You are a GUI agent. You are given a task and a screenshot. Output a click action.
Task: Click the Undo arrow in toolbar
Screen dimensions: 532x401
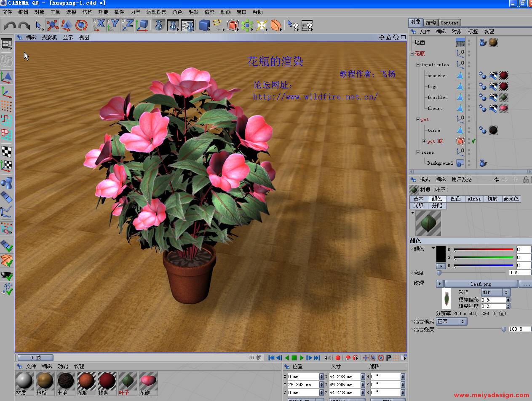pyautogui.click(x=10, y=26)
